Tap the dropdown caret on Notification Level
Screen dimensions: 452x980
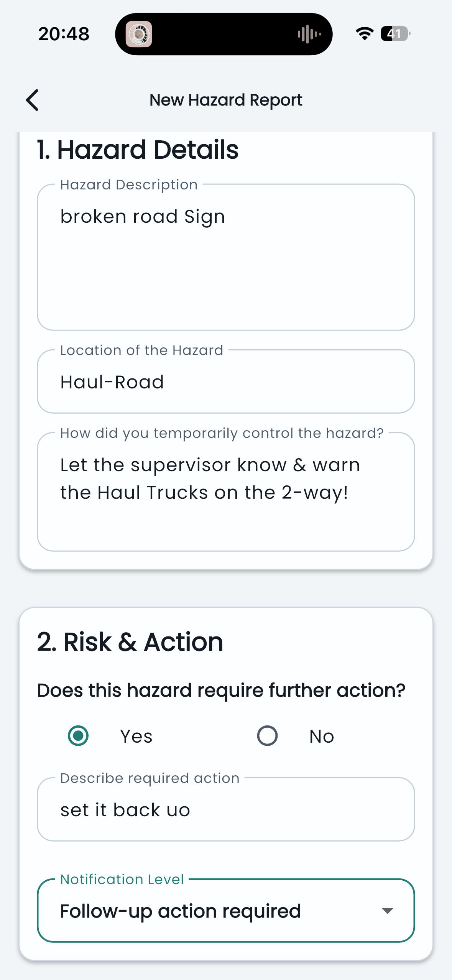pos(387,911)
